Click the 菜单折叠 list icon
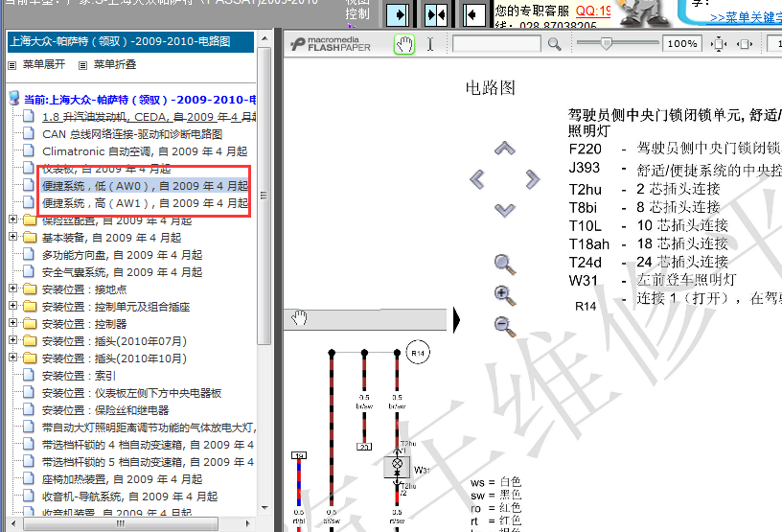This screenshot has height=532, width=782. tap(82, 65)
